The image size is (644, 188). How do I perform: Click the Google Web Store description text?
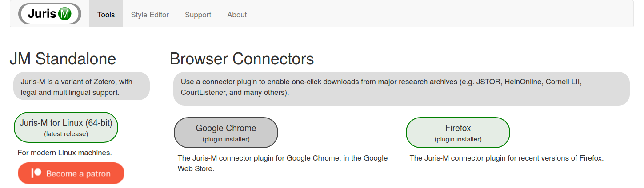tap(283, 163)
